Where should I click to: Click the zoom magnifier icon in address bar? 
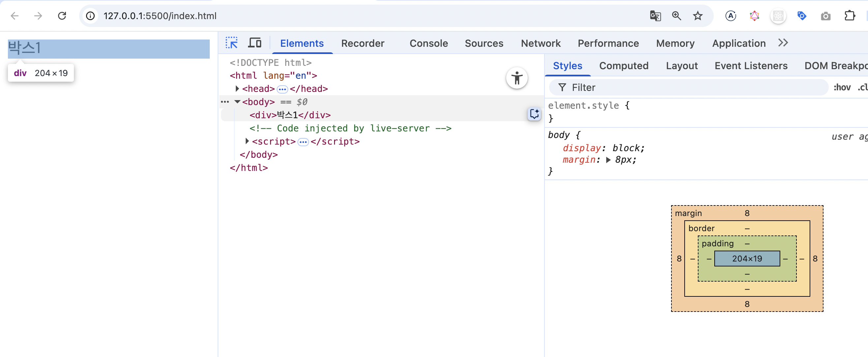pos(676,16)
